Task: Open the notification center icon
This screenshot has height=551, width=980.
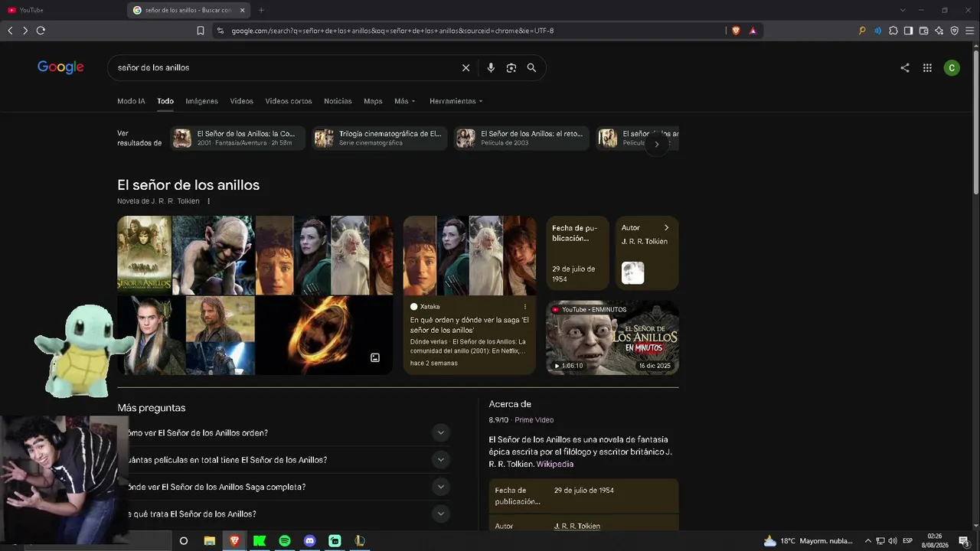Action: click(964, 541)
